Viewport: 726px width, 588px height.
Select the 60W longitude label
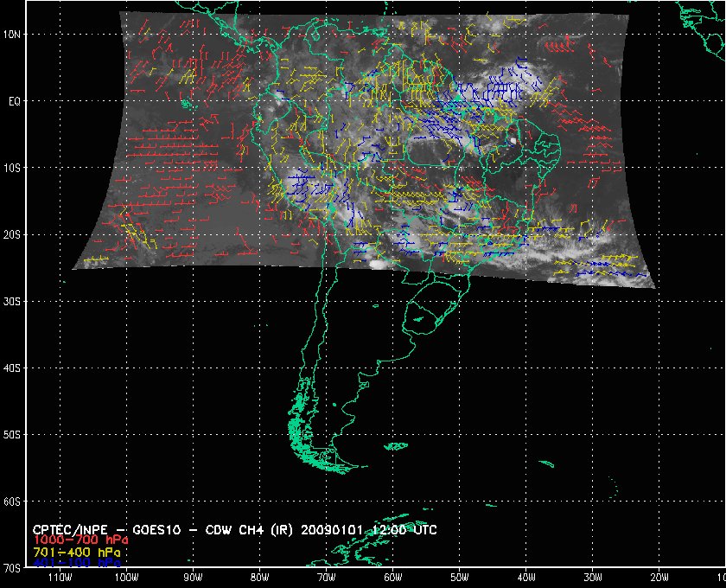392,578
